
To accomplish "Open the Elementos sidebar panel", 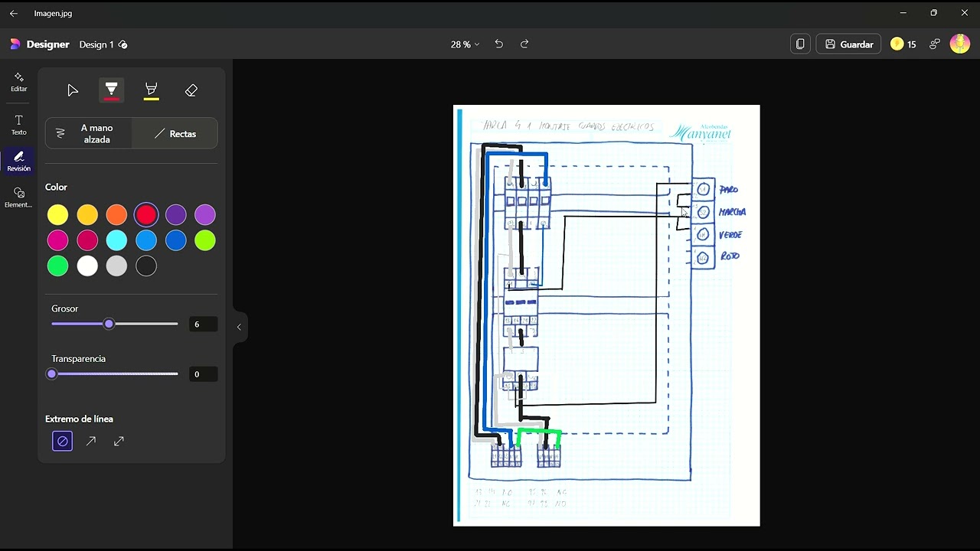I will (x=19, y=197).
